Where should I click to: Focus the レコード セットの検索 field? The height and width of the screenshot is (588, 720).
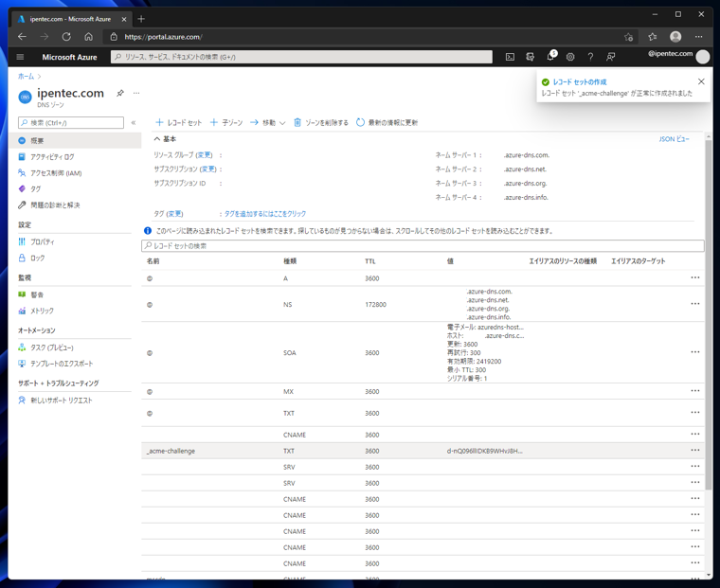tap(423, 245)
